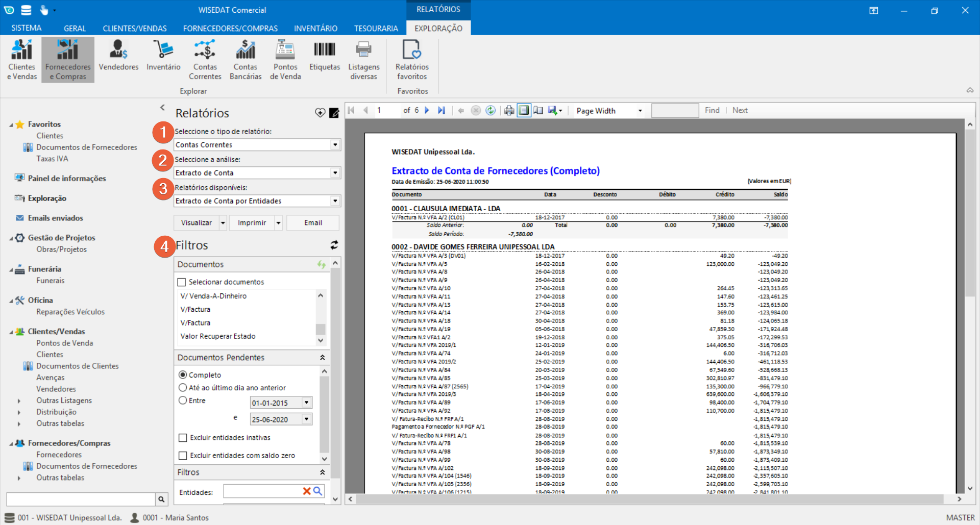Image resolution: width=980 pixels, height=525 pixels.
Task: Open the report type Contas Correntes dropdown
Action: [x=335, y=145]
